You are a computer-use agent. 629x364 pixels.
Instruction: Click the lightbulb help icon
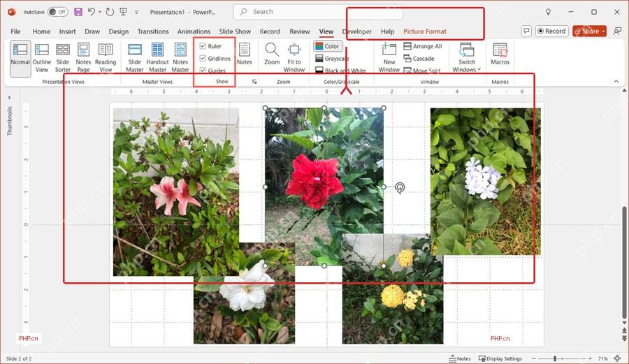pyautogui.click(x=548, y=12)
